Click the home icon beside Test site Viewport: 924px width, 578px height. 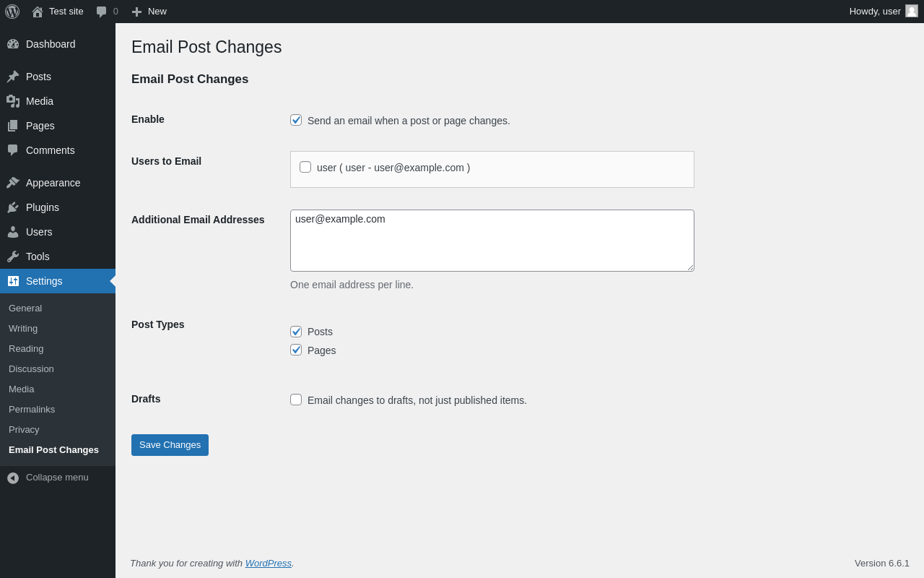[x=38, y=12]
